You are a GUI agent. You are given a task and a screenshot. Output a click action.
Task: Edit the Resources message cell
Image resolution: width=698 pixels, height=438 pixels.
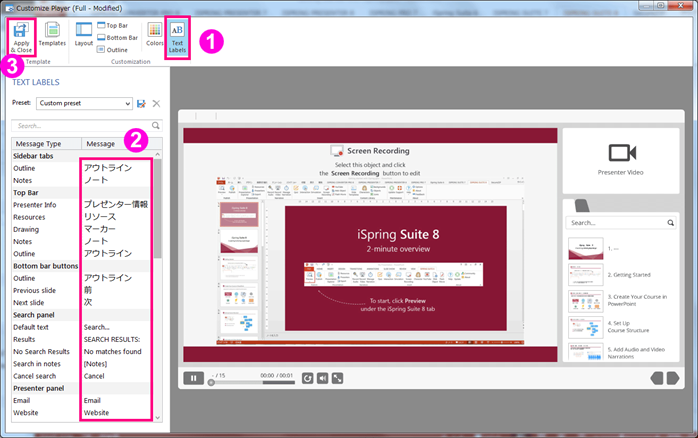tap(116, 217)
